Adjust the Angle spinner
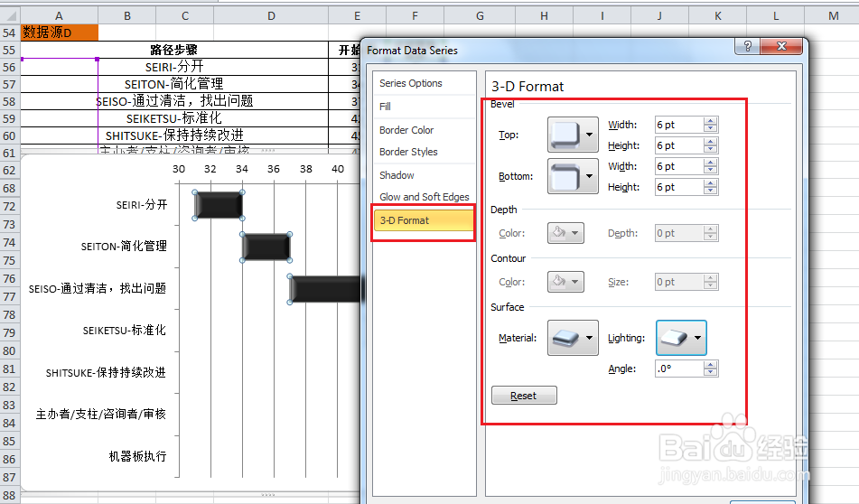The width and height of the screenshot is (859, 504). tap(711, 369)
